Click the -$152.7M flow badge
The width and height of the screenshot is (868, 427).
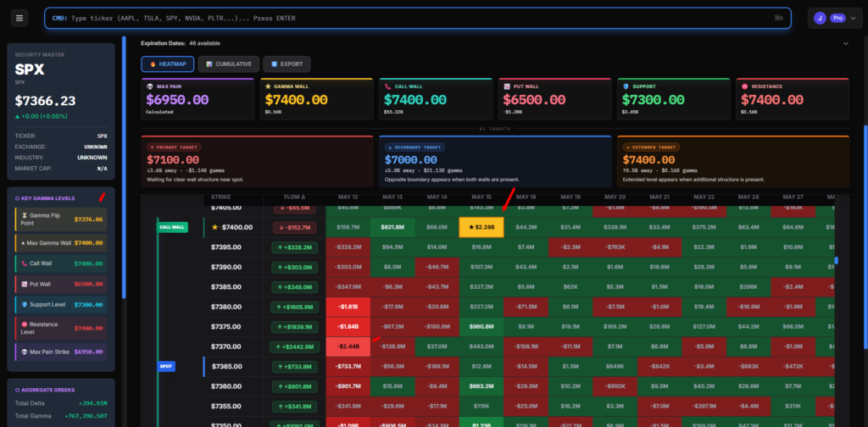(x=294, y=227)
